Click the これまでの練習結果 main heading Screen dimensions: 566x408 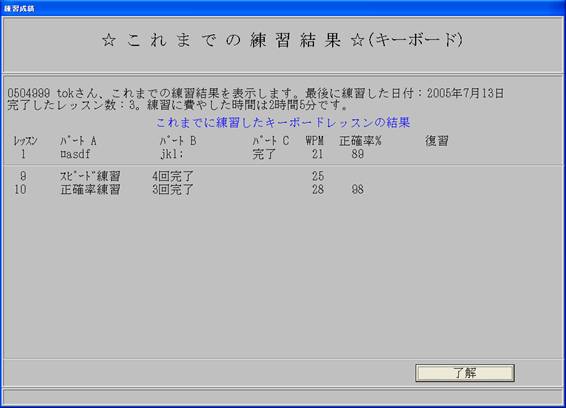pos(282,40)
